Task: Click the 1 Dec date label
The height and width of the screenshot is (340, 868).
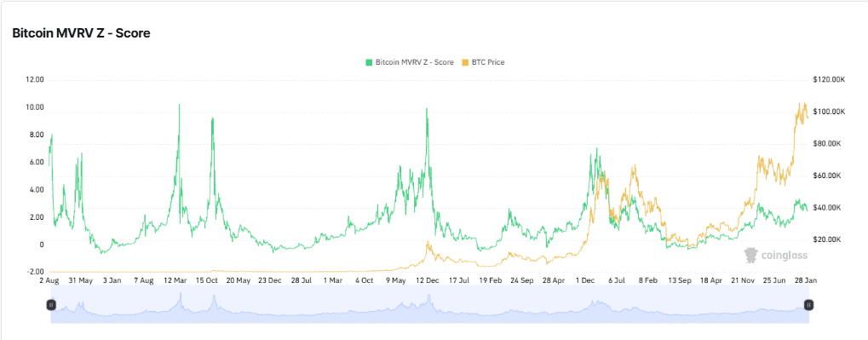Action: [586, 280]
